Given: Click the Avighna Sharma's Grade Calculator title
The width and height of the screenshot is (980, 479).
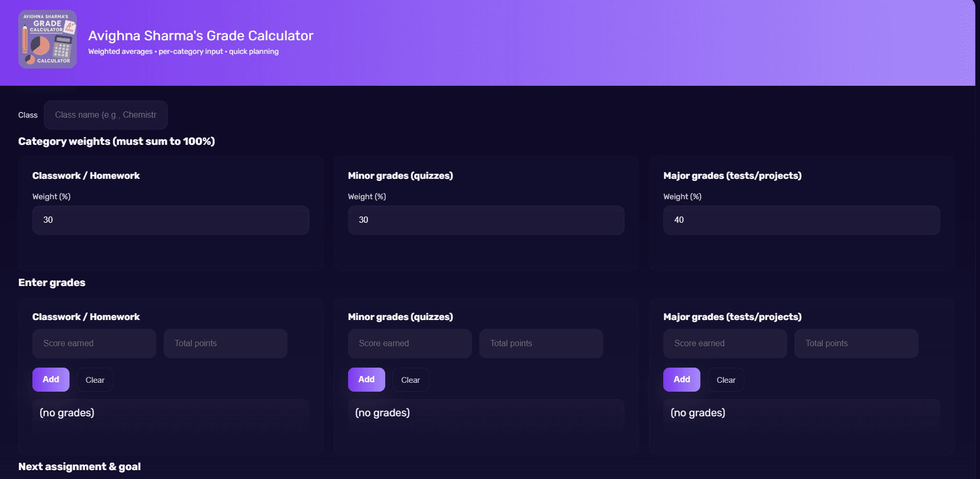Looking at the screenshot, I should (201, 36).
